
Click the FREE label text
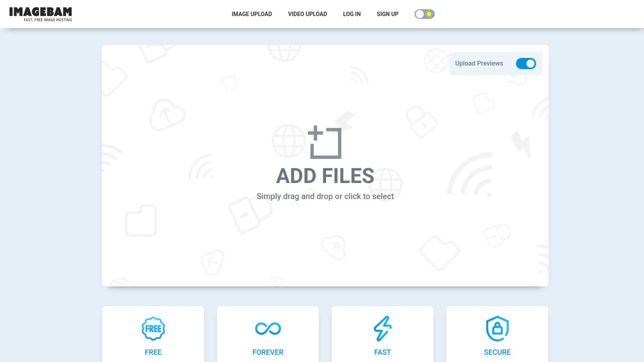point(153,352)
